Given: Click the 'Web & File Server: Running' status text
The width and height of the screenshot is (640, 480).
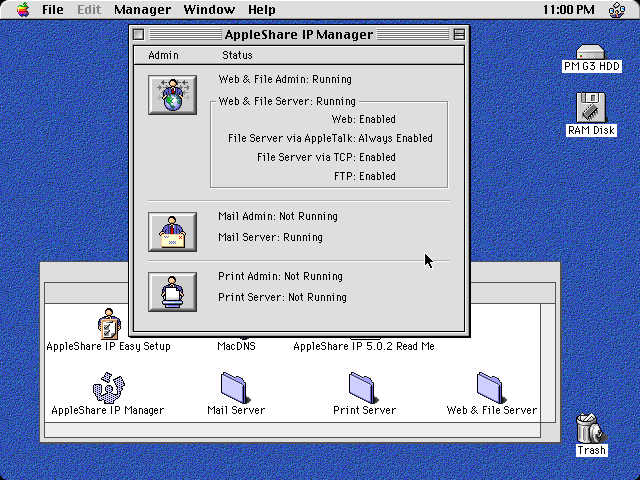Looking at the screenshot, I should point(287,101).
